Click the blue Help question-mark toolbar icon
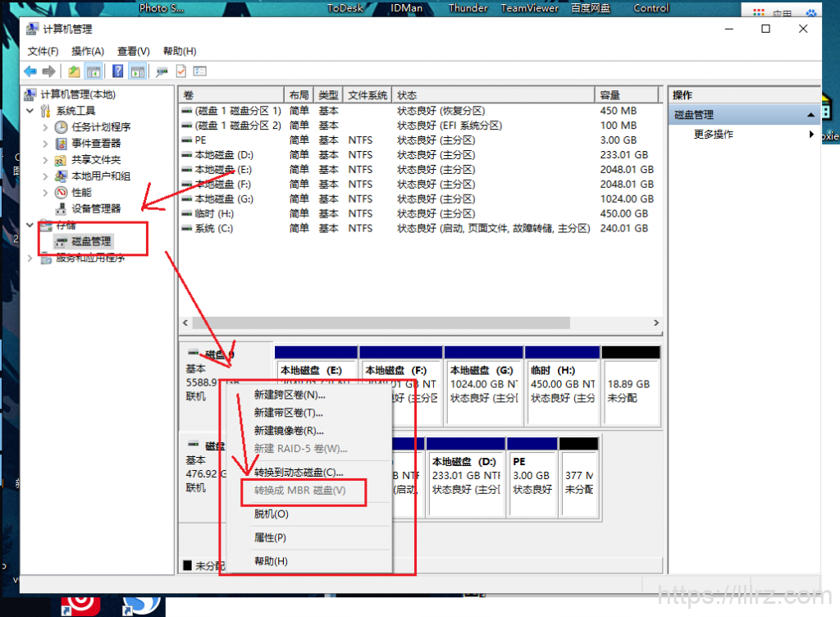 pos(118,71)
